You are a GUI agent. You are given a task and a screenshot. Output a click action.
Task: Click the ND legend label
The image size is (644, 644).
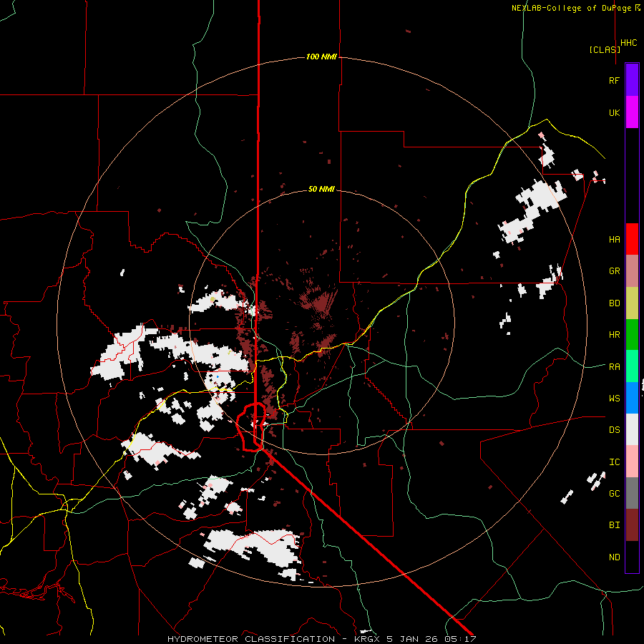tap(614, 557)
